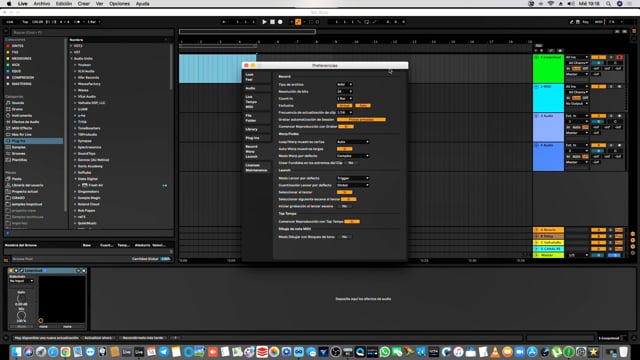Switch to Link Tempo MIDI tab

point(257,102)
